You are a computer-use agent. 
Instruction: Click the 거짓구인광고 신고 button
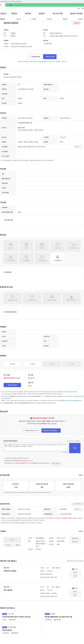[78, 504]
